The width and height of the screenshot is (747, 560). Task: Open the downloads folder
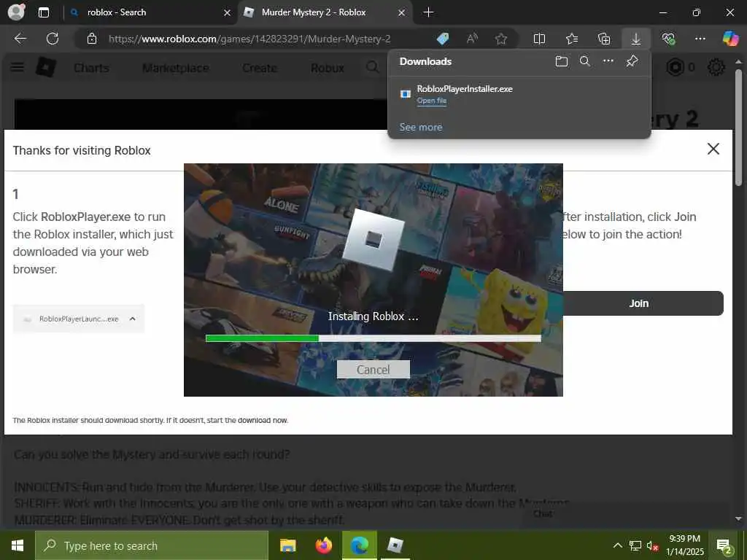pos(562,61)
